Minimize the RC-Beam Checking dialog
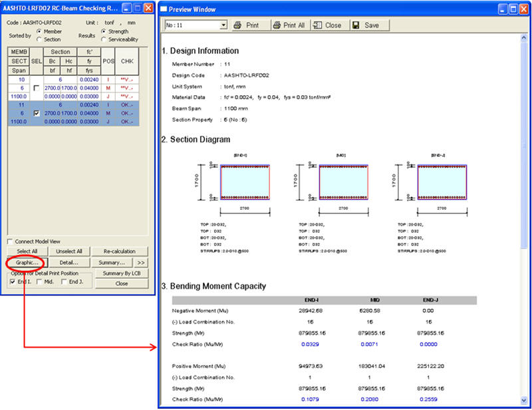Image resolution: width=532 pixels, height=410 pixels. pos(126,8)
